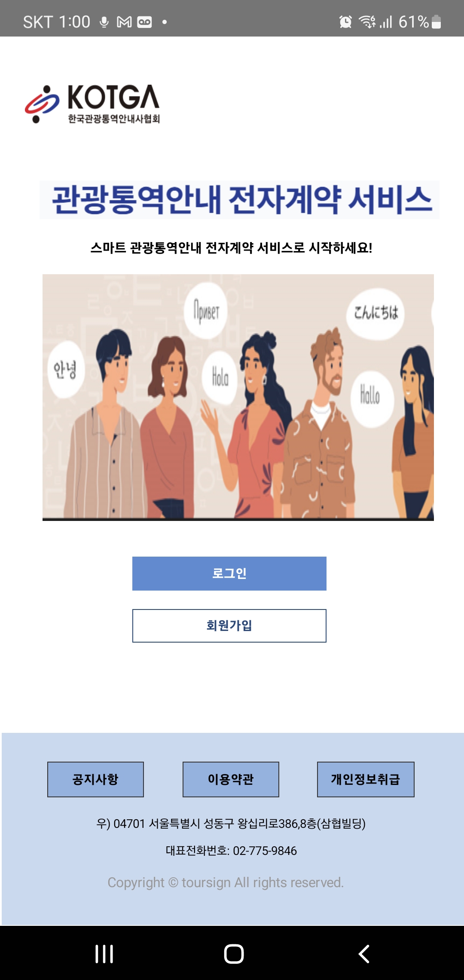
Task: Tap the banner illustration of people
Action: [x=238, y=397]
